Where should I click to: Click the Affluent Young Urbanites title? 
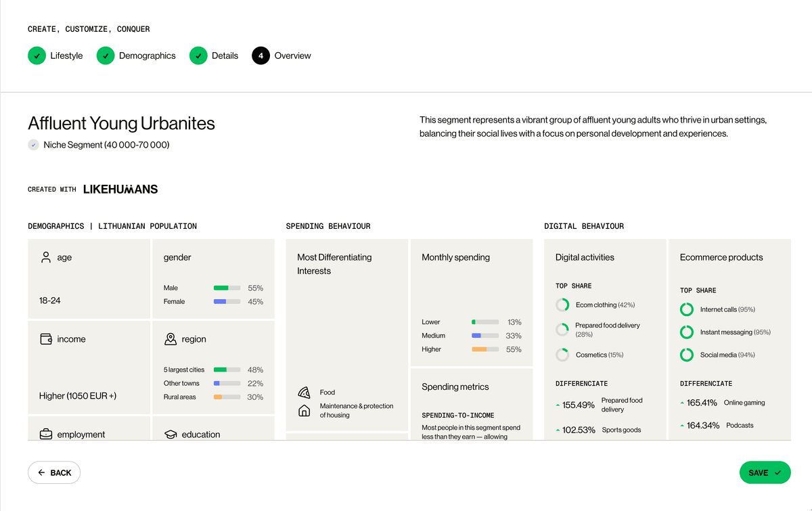click(x=121, y=123)
